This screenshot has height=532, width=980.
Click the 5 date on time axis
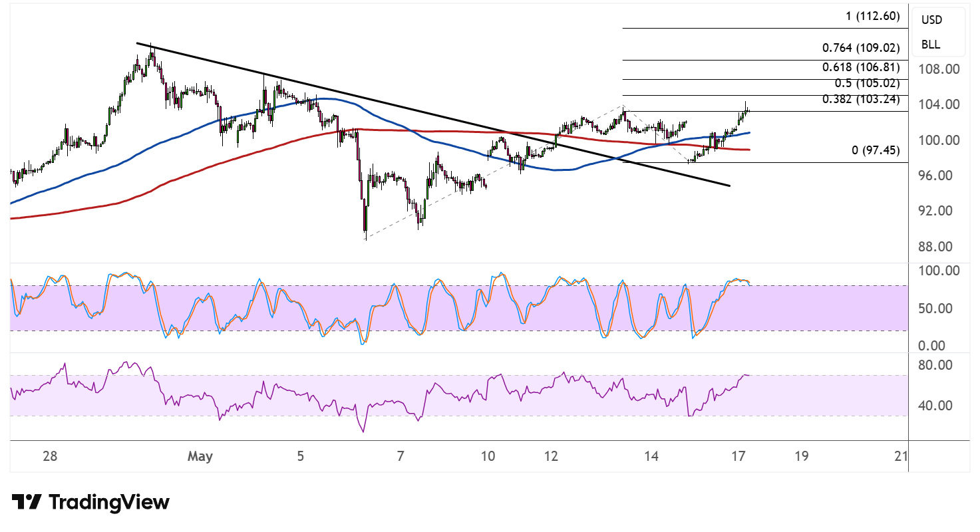[301, 457]
